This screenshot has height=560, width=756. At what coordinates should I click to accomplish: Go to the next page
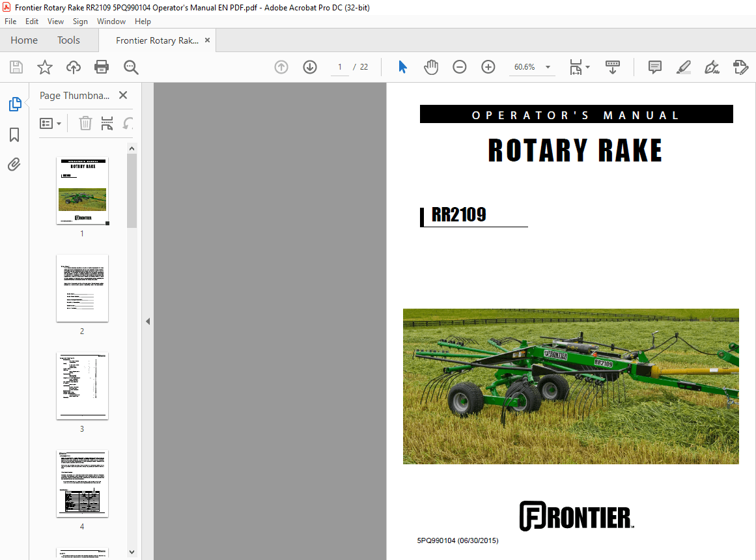(x=309, y=66)
